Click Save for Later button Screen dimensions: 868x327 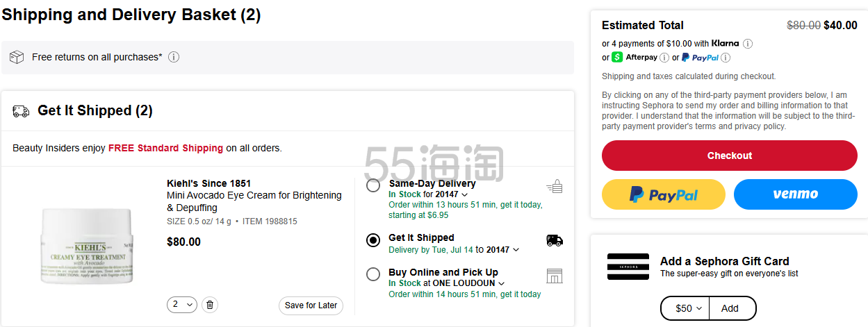[x=311, y=305]
